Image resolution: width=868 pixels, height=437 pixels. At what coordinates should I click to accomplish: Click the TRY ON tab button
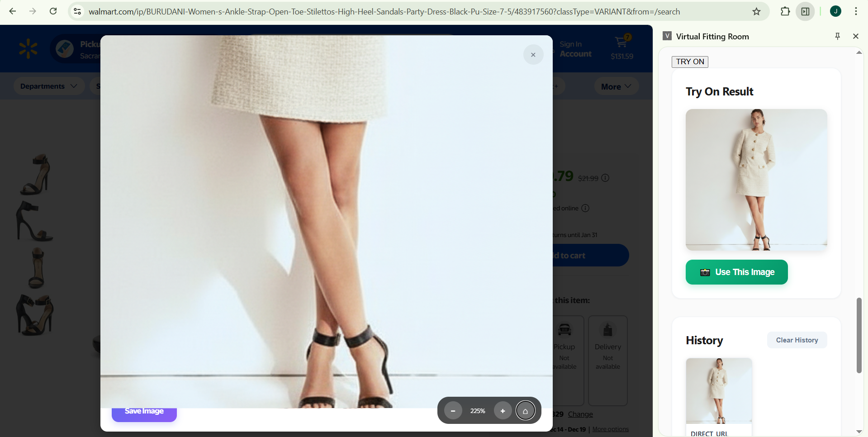(690, 62)
